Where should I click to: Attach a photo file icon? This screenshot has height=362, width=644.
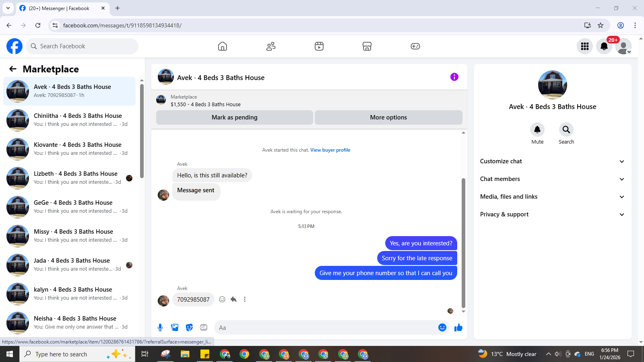pos(175,327)
